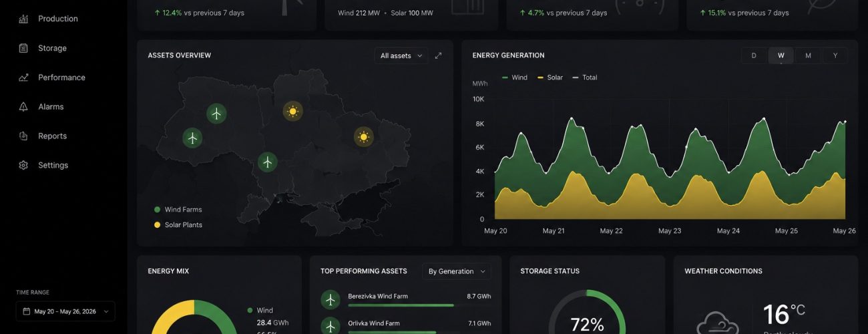The height and width of the screenshot is (334, 868).
Task: Open Storage section icon in sidebar
Action: 23,48
